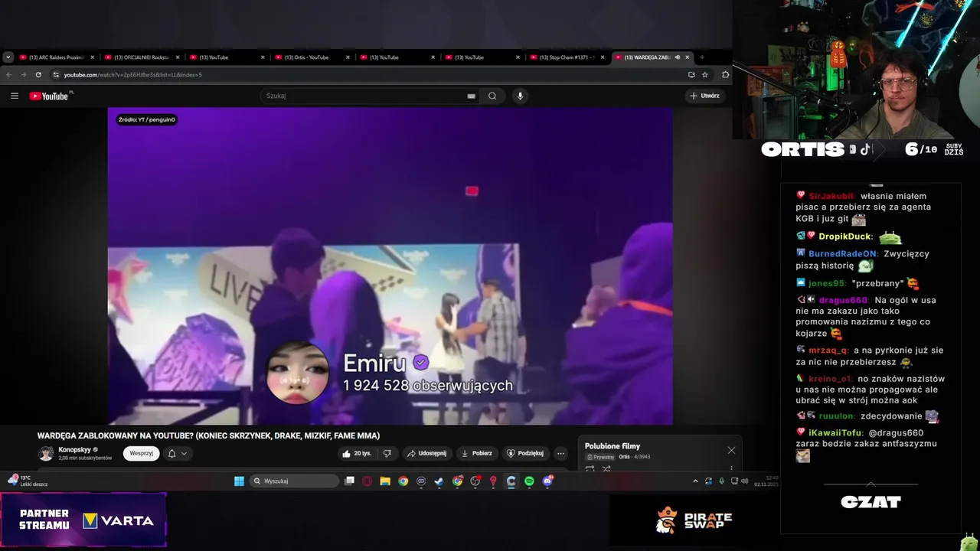
Task: Toggle playlist shuffle icon in Polubione filmy
Action: pos(606,469)
